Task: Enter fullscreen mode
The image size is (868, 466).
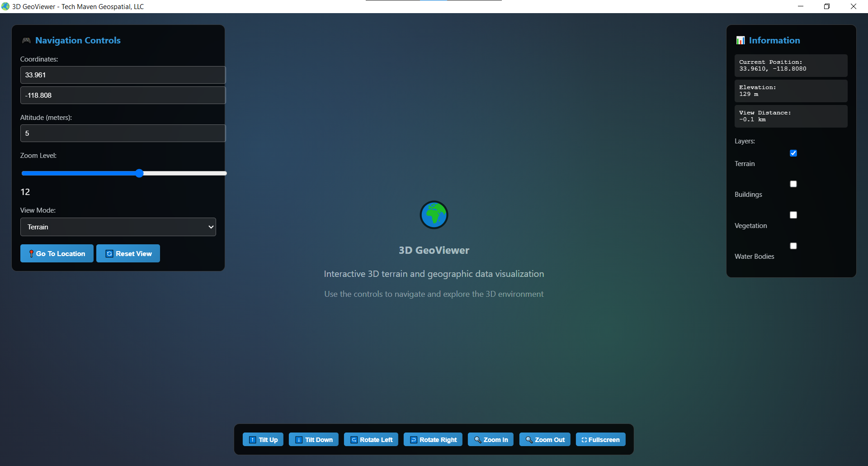Action: [601, 440]
